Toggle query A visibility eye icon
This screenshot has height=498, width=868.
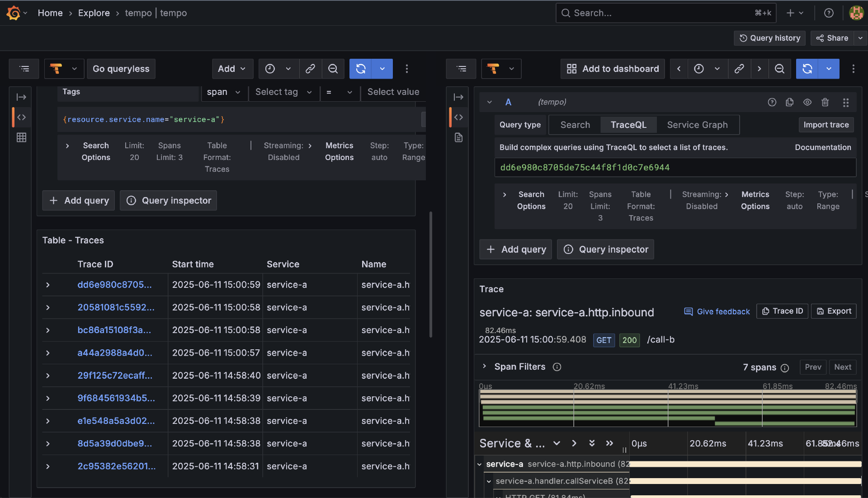tap(807, 102)
